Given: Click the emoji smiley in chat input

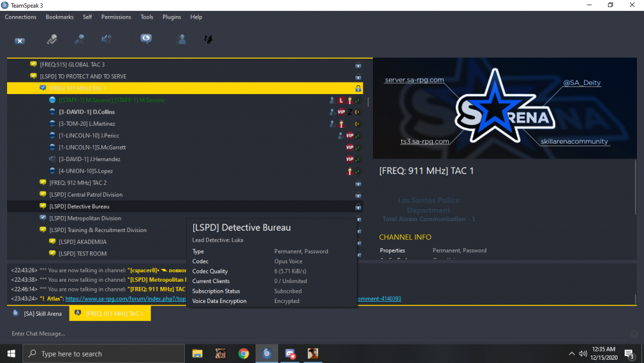Looking at the screenshot, I should pyautogui.click(x=634, y=333).
